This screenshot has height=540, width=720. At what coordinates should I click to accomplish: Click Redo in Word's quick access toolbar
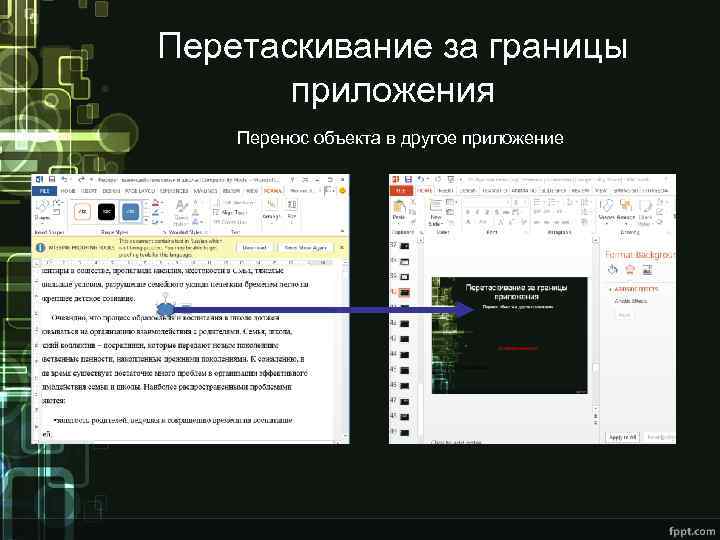tap(81, 180)
